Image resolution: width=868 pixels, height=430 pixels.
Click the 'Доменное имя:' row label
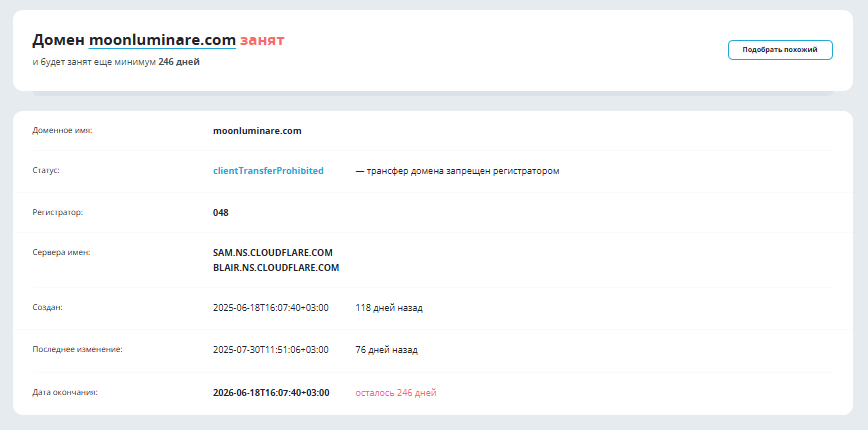[x=62, y=130]
